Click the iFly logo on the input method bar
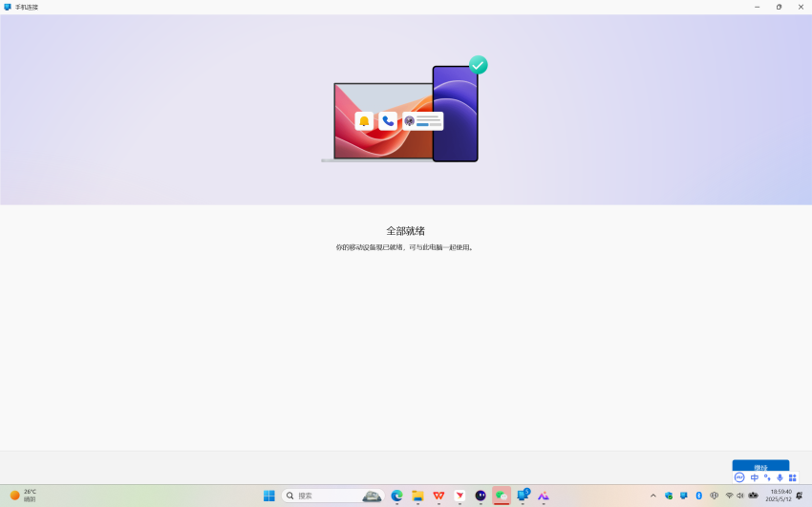This screenshot has width=812, height=507. point(739,477)
